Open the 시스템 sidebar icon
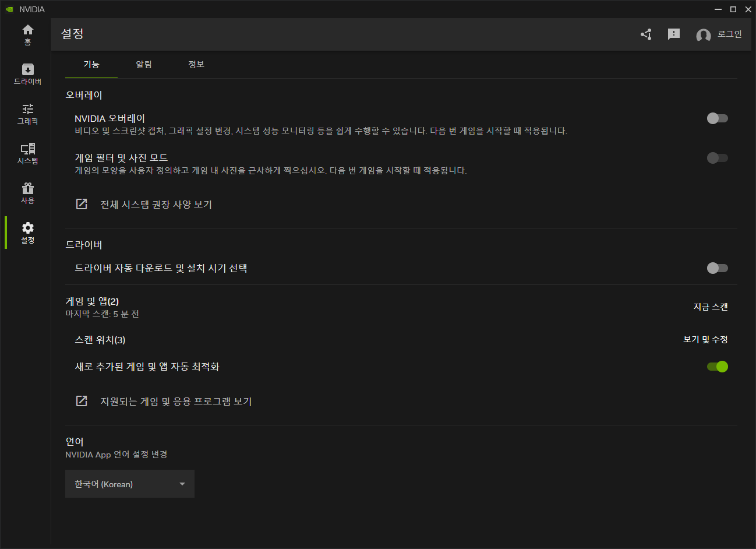 pos(27,153)
